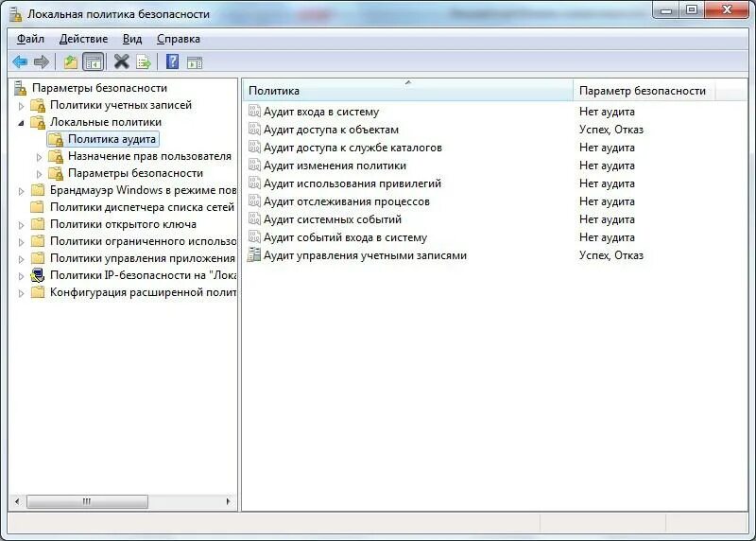
Task: Go forward with the gray right arrow
Action: coord(42,61)
